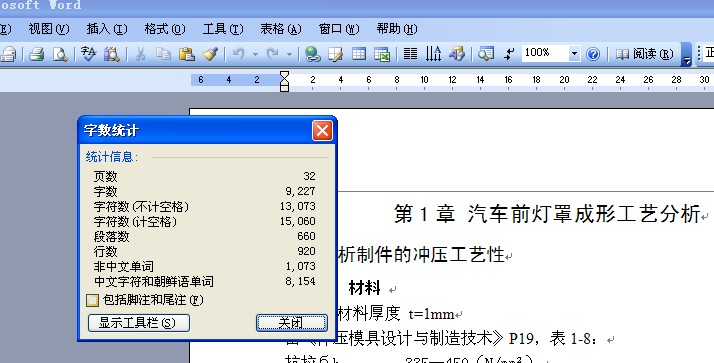Click the 关闭 button in dialog
Screen dimensions: 714x363
291,323
